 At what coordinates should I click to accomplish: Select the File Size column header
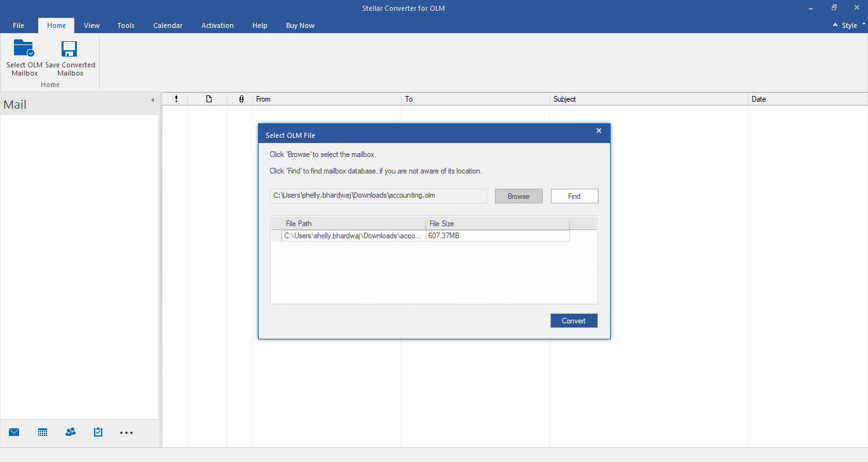pos(498,224)
